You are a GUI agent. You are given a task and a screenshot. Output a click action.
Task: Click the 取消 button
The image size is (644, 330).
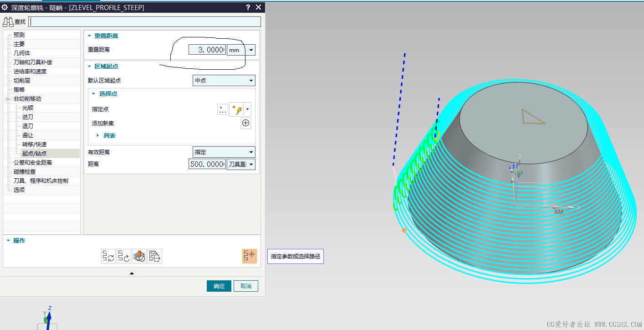[x=246, y=286]
